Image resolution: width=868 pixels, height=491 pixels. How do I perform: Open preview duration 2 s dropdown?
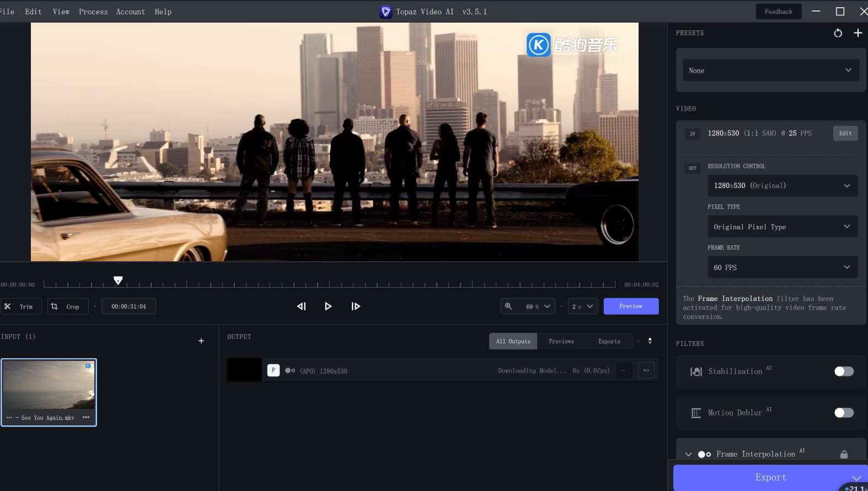(583, 306)
